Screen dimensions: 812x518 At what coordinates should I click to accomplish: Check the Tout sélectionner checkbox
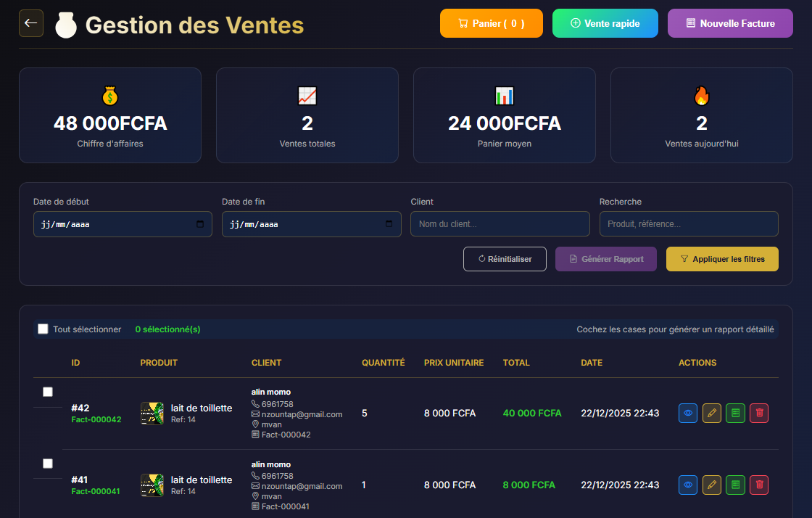(x=43, y=329)
